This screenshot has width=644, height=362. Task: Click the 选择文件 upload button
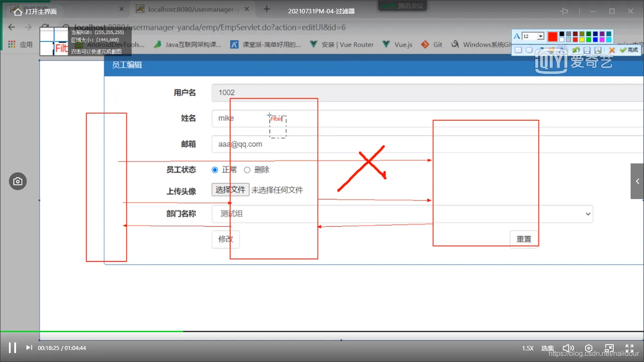point(230,190)
